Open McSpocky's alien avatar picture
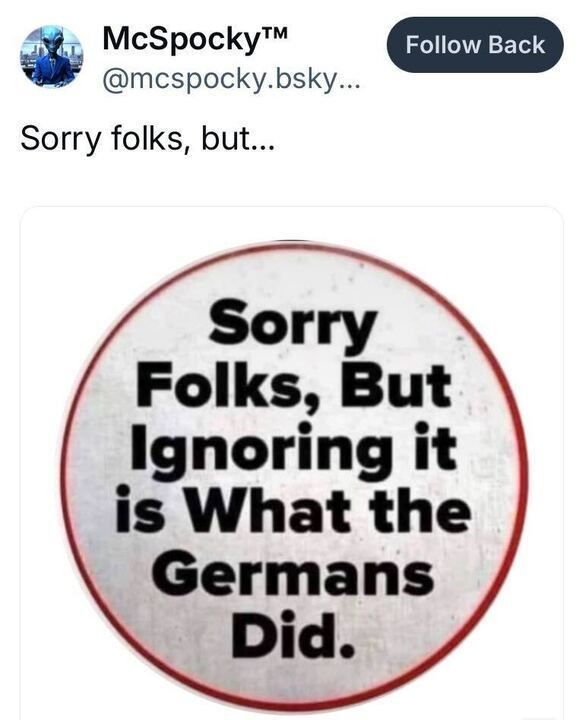 coord(51,56)
